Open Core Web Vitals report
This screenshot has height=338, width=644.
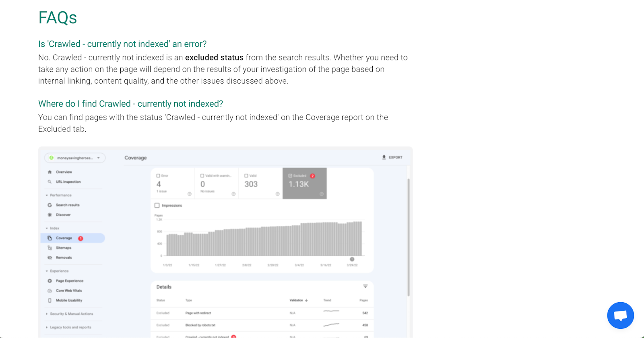[x=69, y=291]
